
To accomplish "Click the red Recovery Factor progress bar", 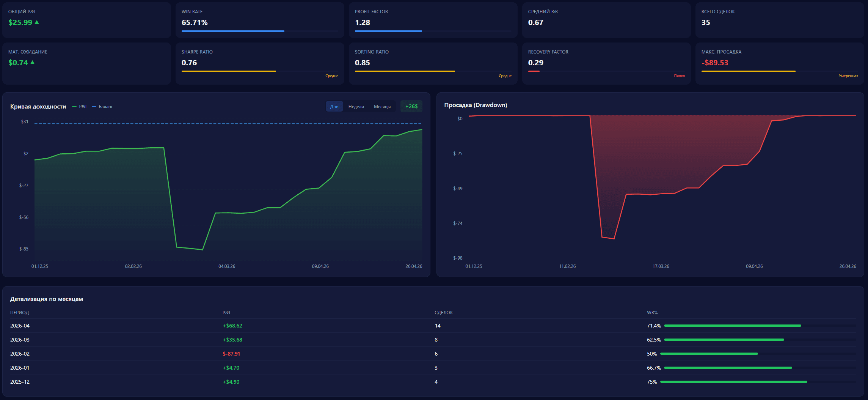I will (x=534, y=71).
